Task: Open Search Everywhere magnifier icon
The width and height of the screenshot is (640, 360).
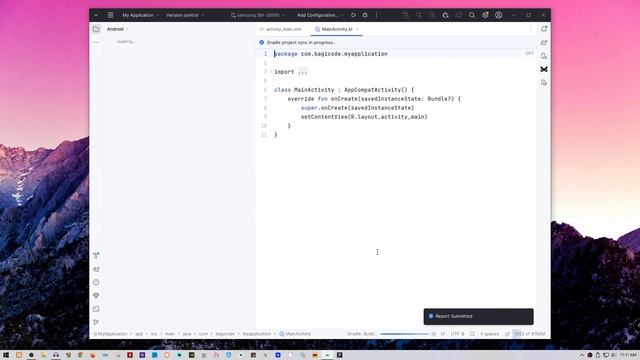Action: (x=472, y=15)
